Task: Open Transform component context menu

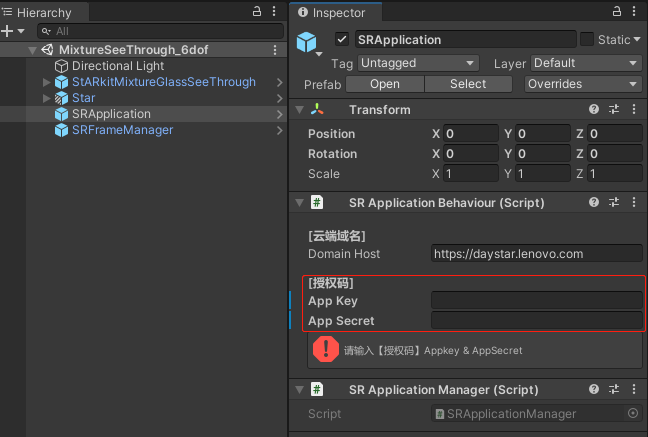Action: click(634, 109)
